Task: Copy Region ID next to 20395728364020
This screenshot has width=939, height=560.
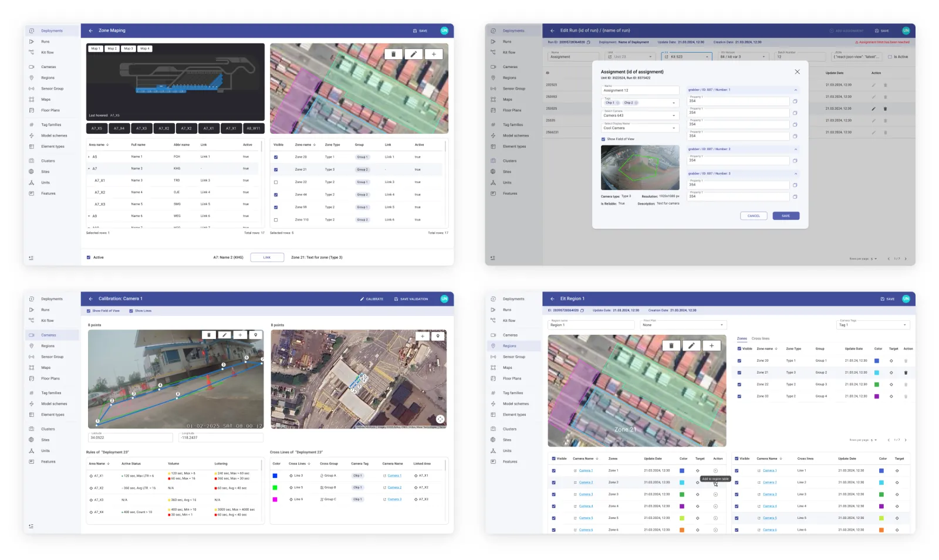Action: (582, 310)
